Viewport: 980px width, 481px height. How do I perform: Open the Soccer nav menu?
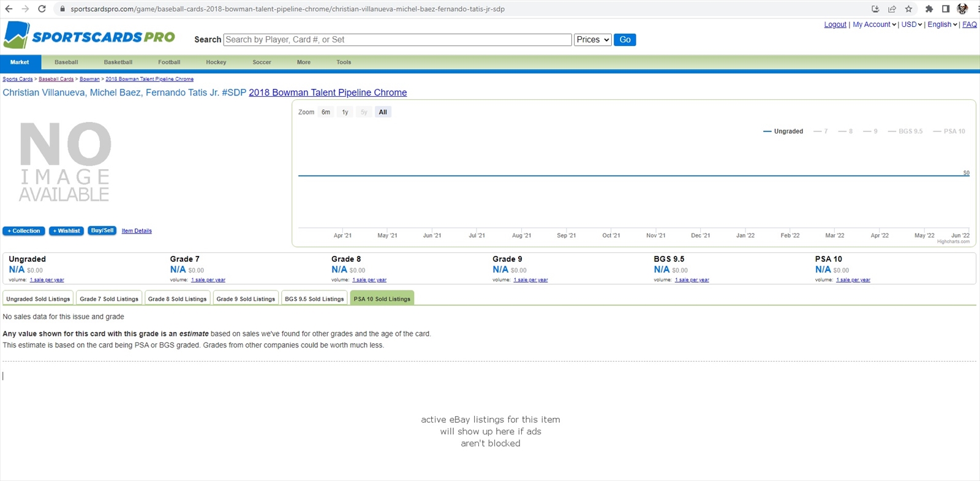point(262,62)
